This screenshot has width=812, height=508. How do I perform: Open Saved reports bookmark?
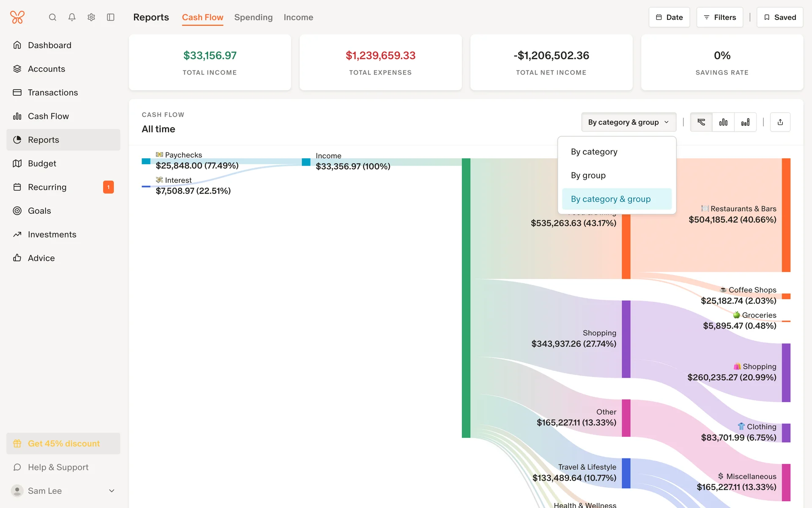779,17
